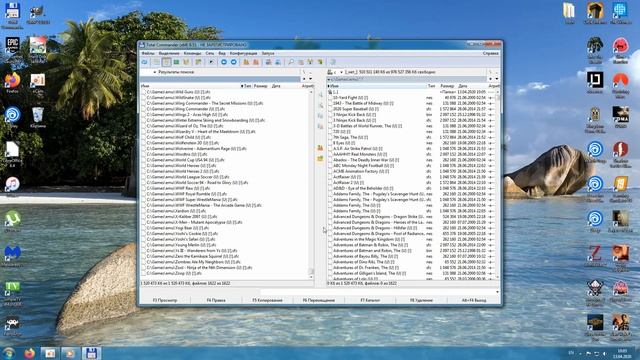Open the Команды menu

[x=192, y=53]
